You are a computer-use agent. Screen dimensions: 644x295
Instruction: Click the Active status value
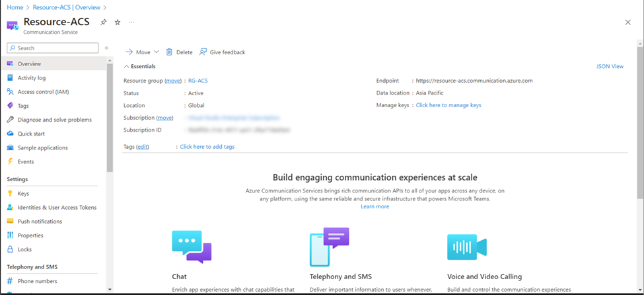coord(196,93)
